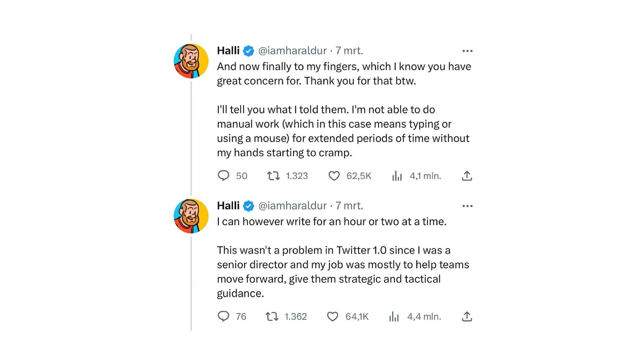Open the 7 mrt. timestamp of second tweet
Screen dimensions: 644x362
pos(349,205)
